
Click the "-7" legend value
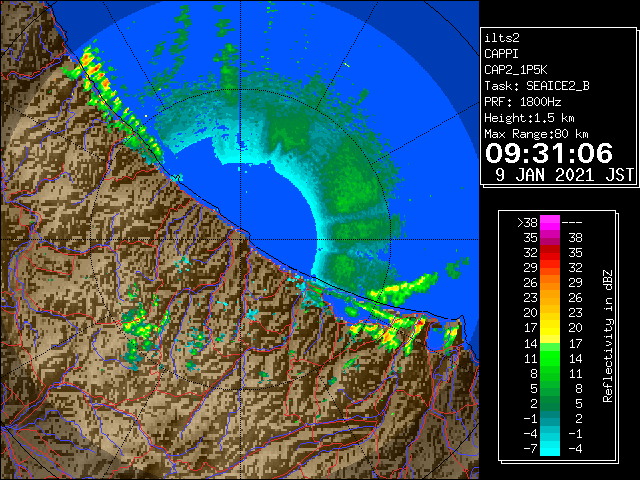(530, 449)
